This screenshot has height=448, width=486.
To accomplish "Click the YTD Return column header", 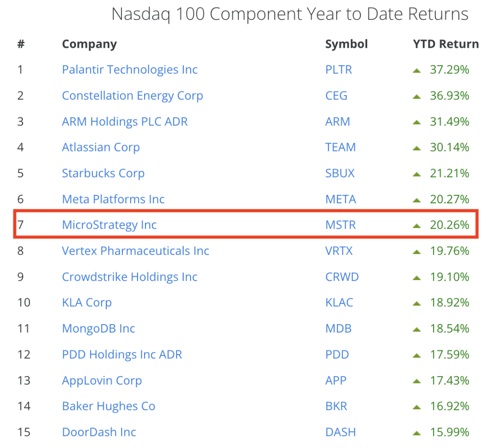I will [x=445, y=44].
